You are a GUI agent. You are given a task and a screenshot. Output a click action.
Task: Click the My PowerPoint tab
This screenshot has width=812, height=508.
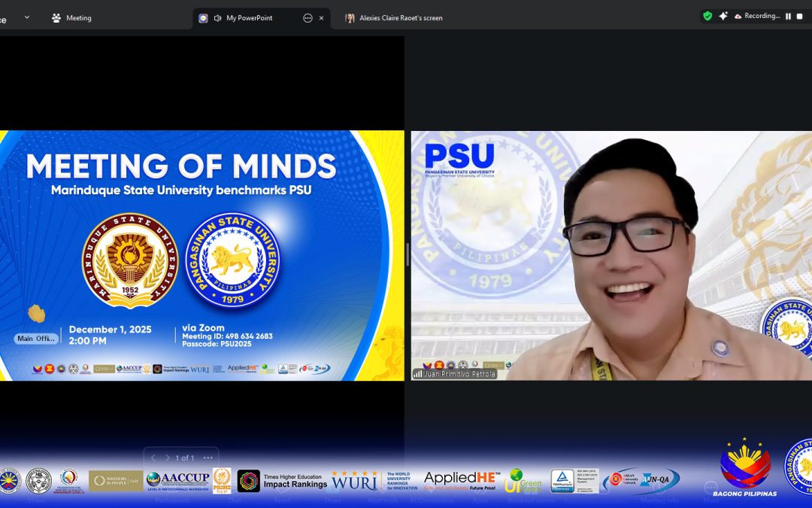pos(248,18)
